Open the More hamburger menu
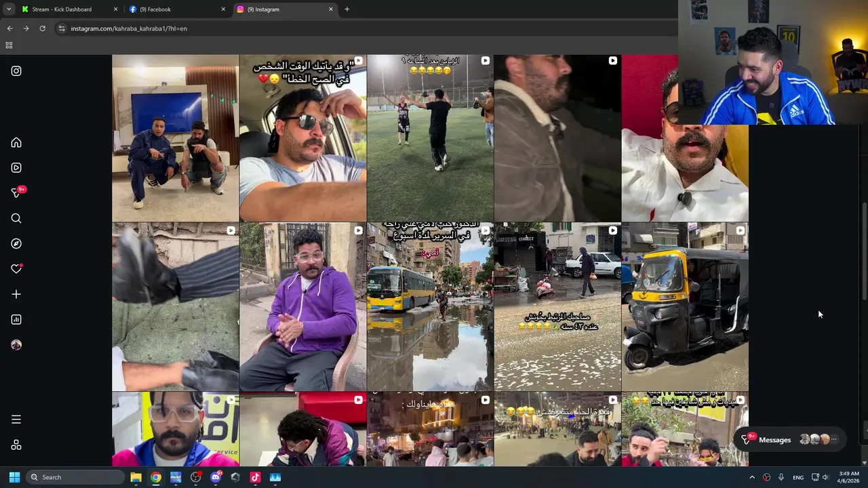 tap(16, 420)
